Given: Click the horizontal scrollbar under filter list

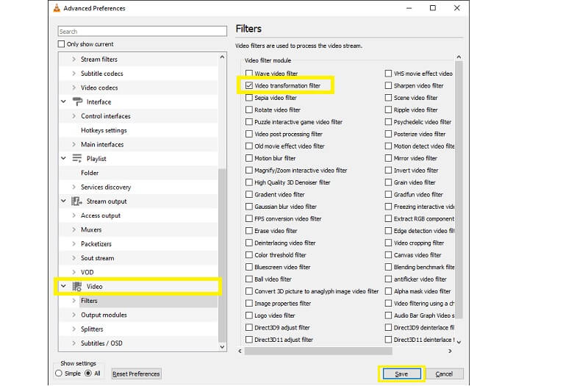Looking at the screenshot, I should (x=345, y=351).
